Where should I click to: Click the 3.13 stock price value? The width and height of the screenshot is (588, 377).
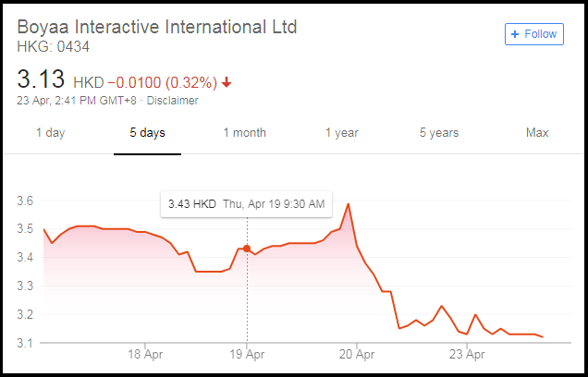coord(41,79)
